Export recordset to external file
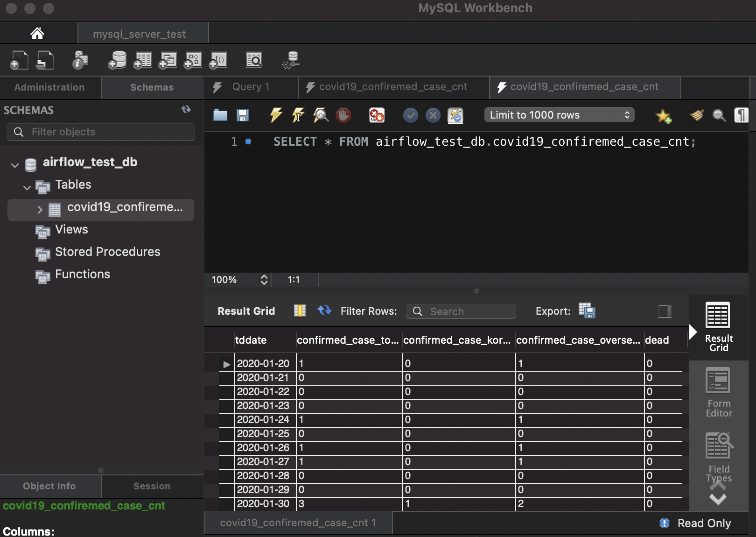 pyautogui.click(x=587, y=311)
